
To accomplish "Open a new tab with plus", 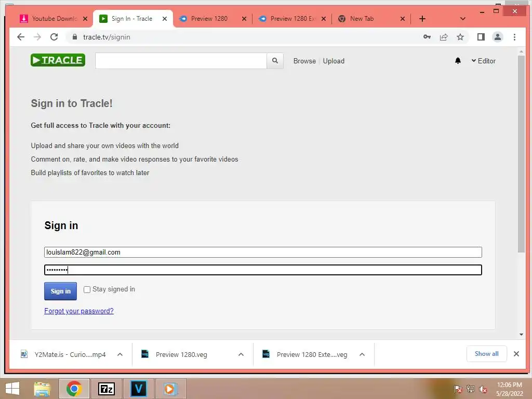I will pyautogui.click(x=422, y=19).
